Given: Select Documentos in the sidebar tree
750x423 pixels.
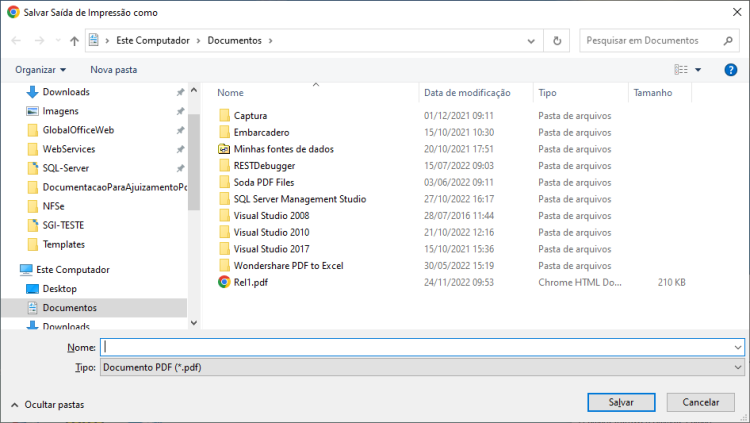Looking at the screenshot, I should [69, 308].
